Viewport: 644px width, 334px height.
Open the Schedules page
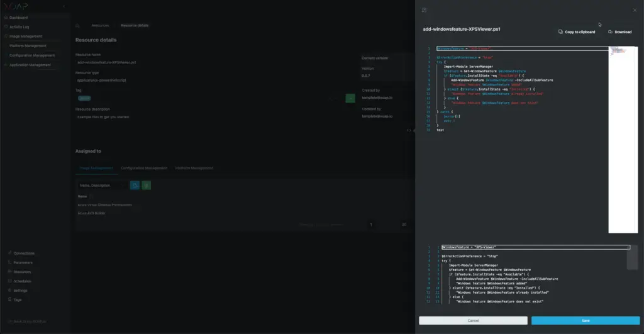(x=22, y=281)
